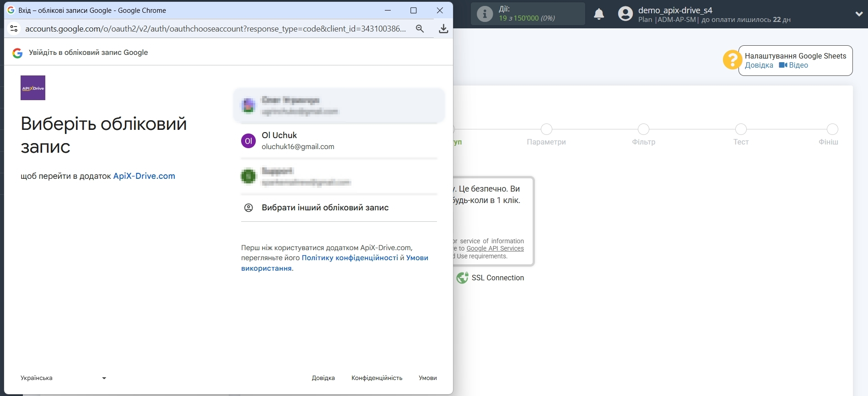The width and height of the screenshot is (868, 396).
Task: Open the ApiX-Drive.com link
Action: tap(144, 176)
